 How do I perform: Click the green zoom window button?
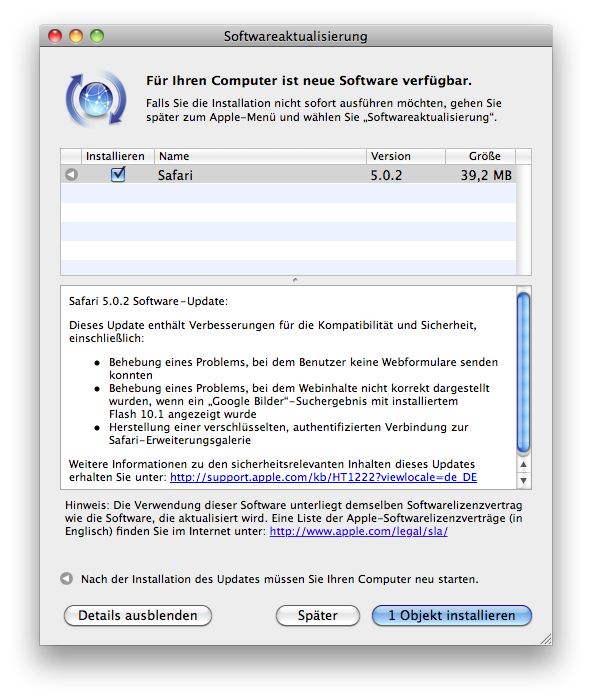(97, 36)
